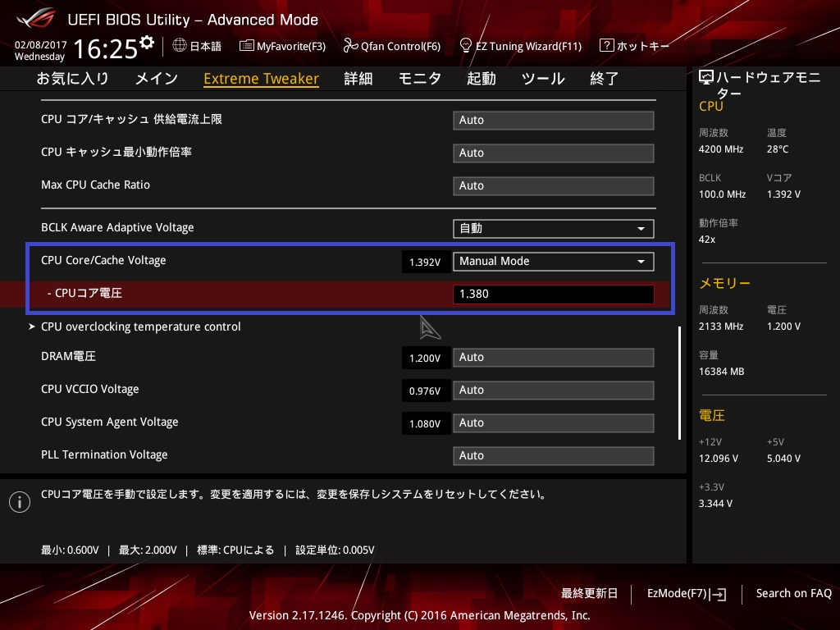
Task: Click the 1.080V System Agent reading
Action: pyautogui.click(x=426, y=424)
